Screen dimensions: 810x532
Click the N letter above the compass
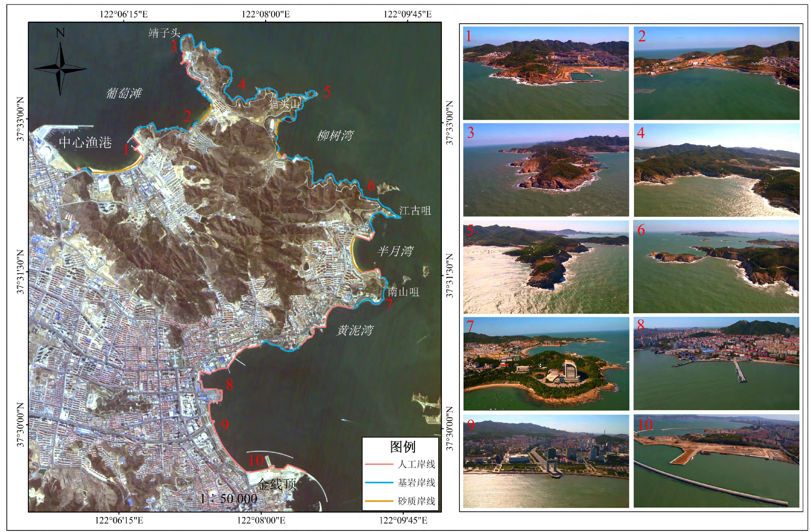(60, 33)
